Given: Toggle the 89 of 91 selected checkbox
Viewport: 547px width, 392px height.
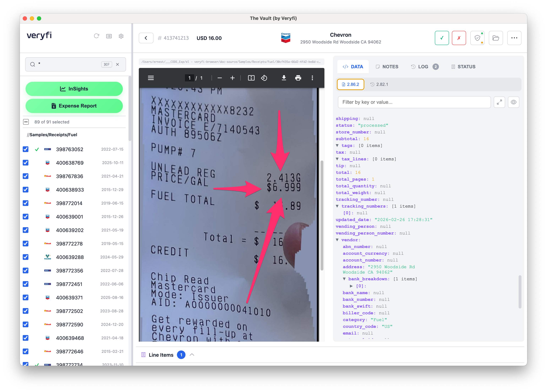Looking at the screenshot, I should [26, 122].
